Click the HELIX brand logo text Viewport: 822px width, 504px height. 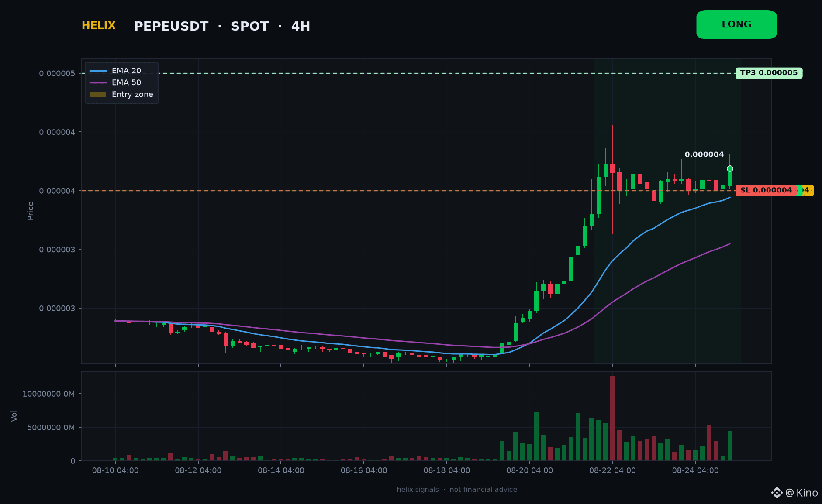(x=99, y=26)
